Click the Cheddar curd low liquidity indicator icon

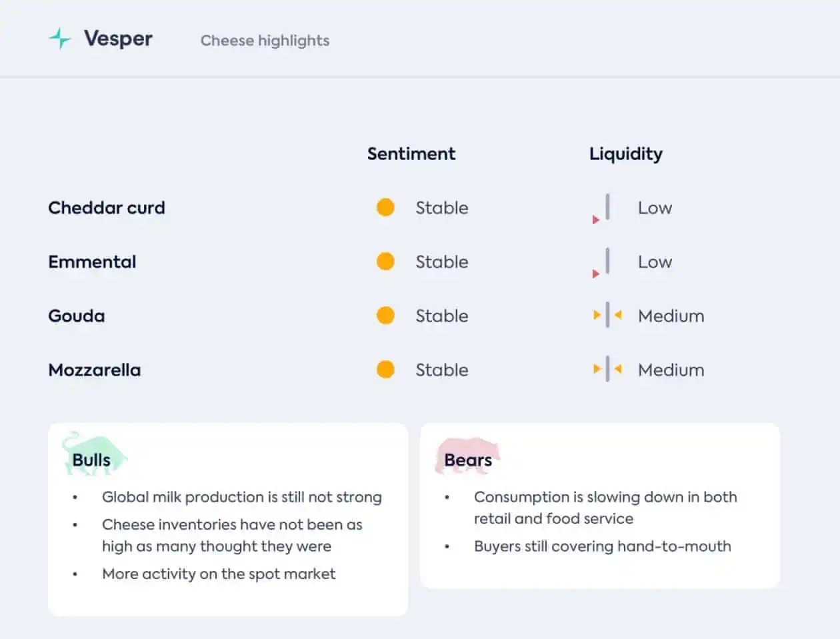tap(601, 209)
